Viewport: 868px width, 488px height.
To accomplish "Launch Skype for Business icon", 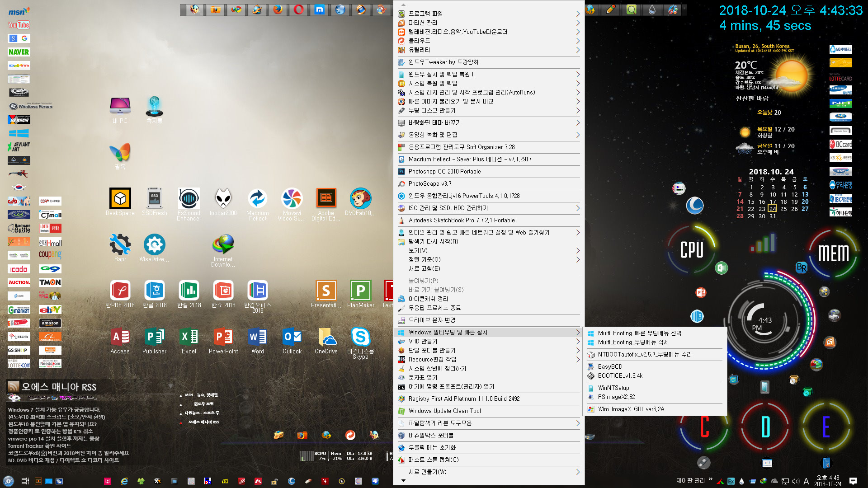I will tap(361, 343).
